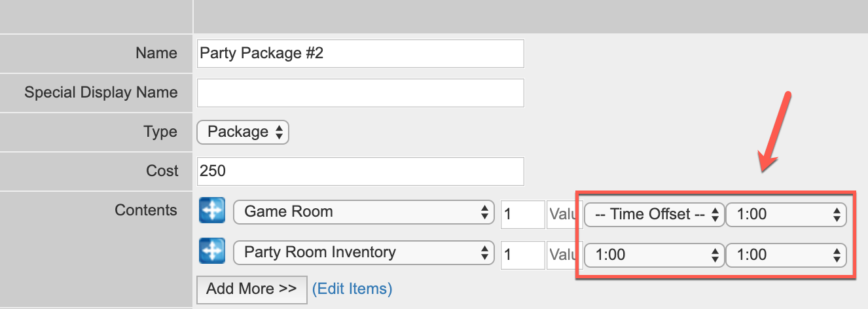Click the Add More >> button
Image resolution: width=868 pixels, height=309 pixels.
pos(252,289)
